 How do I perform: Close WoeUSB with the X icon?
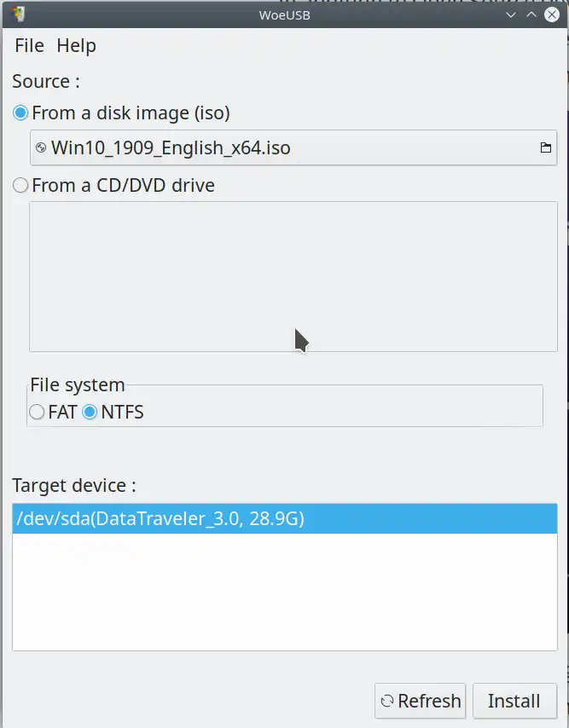click(x=552, y=14)
